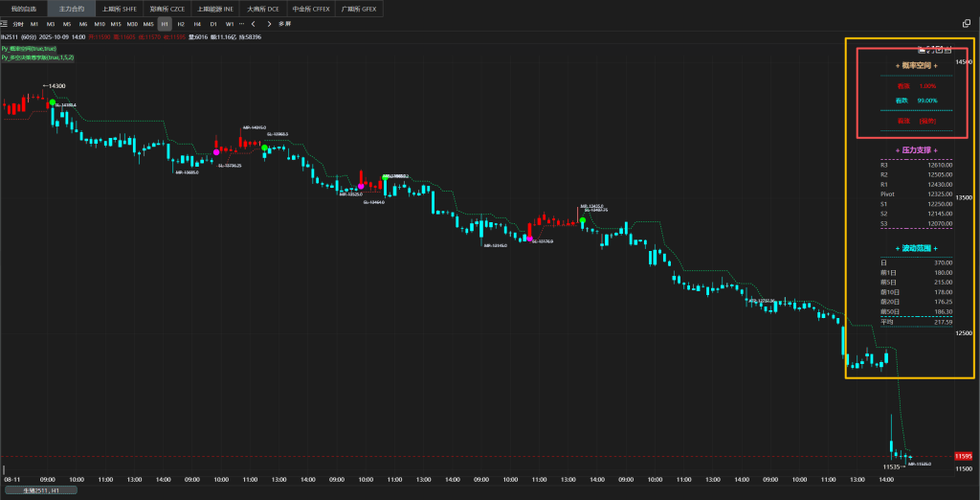Click the green signal dot near 14300 high

[53, 102]
